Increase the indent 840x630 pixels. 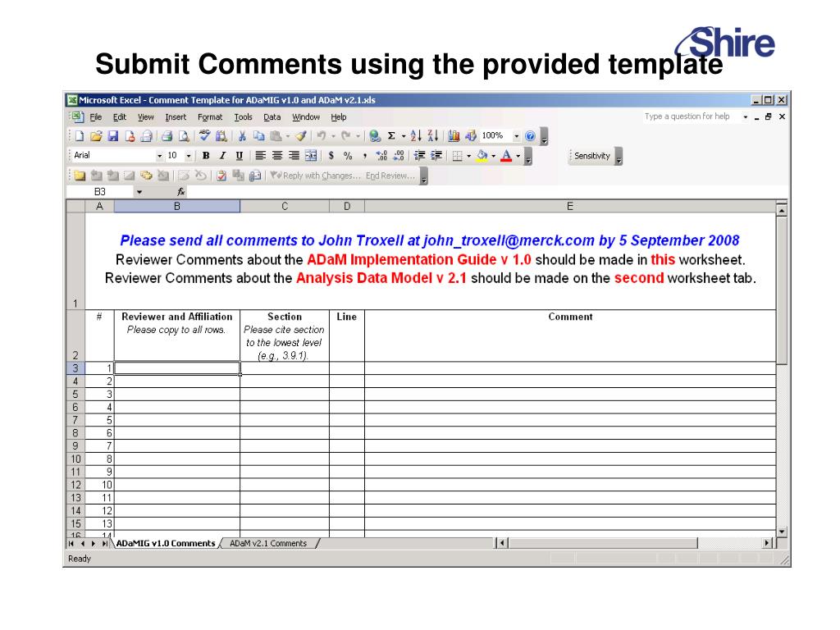pos(436,156)
